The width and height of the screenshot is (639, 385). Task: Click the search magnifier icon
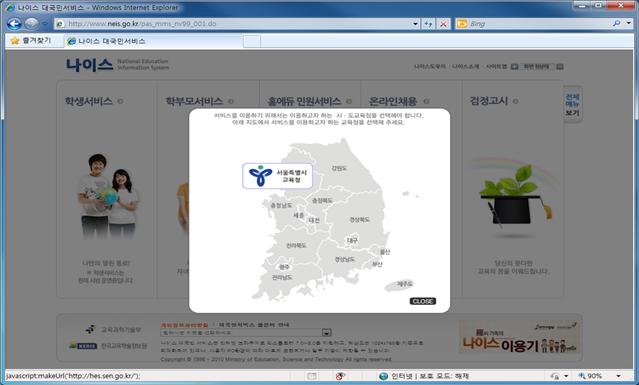tap(617, 24)
